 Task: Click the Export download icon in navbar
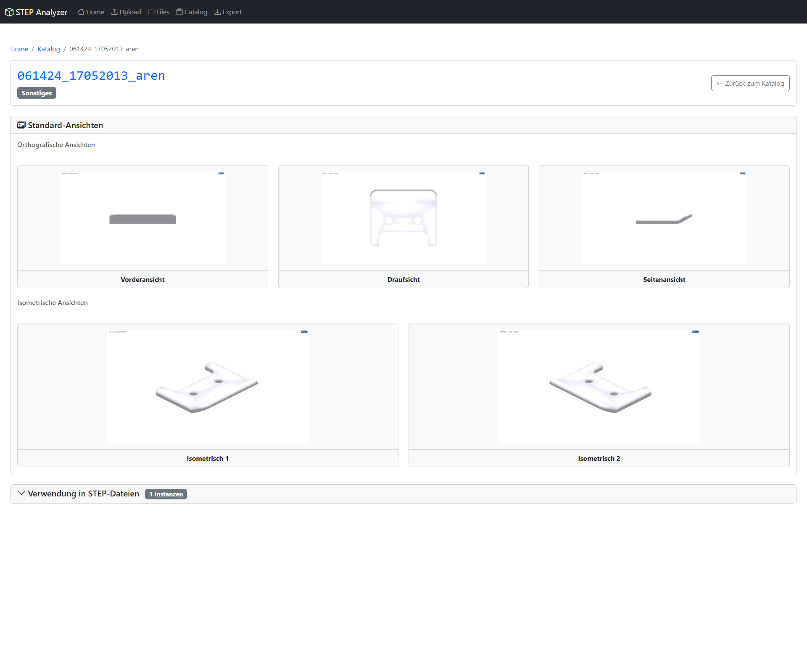[x=217, y=12]
